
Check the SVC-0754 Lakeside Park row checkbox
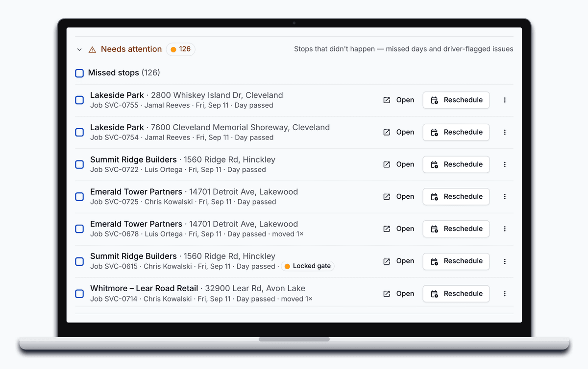coord(79,132)
